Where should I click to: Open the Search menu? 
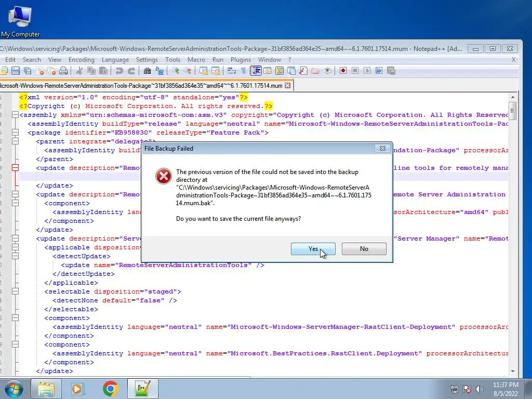coord(32,60)
